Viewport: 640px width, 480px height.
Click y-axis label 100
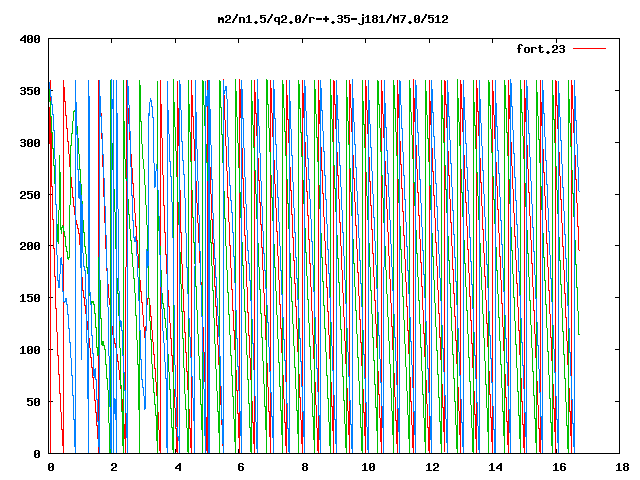30,350
